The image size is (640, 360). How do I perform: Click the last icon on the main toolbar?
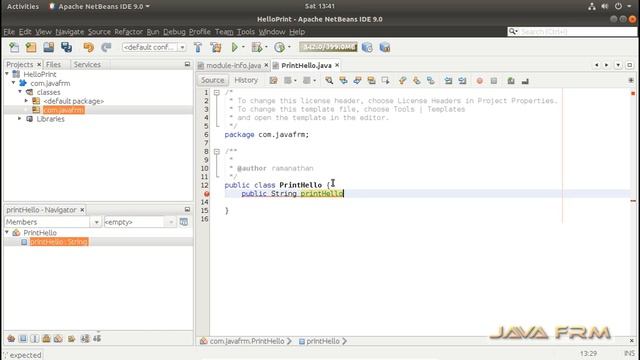pos(384,47)
